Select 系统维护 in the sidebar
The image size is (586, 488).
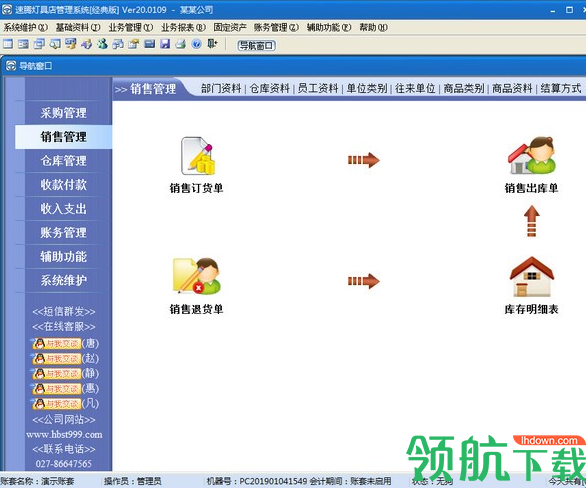[64, 280]
